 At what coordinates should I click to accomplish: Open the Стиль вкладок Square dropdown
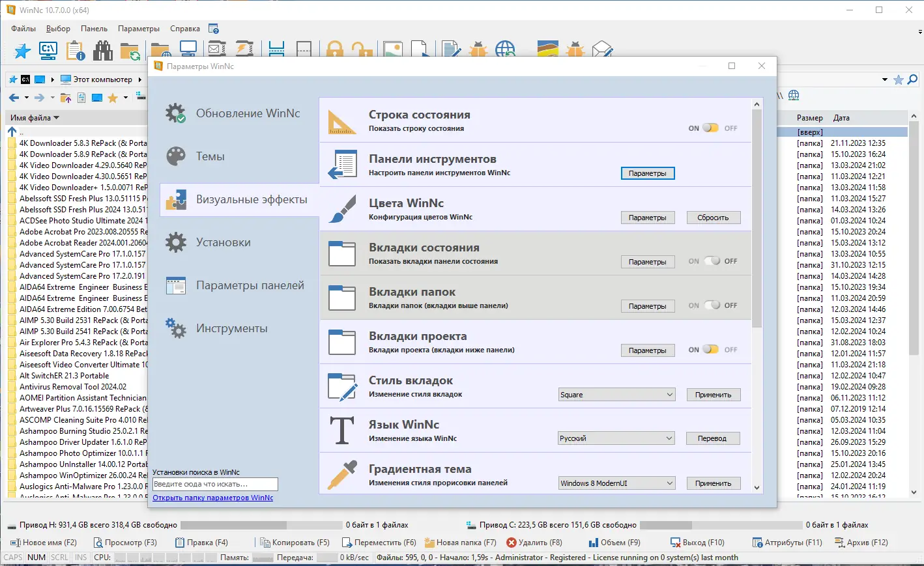pyautogui.click(x=616, y=395)
